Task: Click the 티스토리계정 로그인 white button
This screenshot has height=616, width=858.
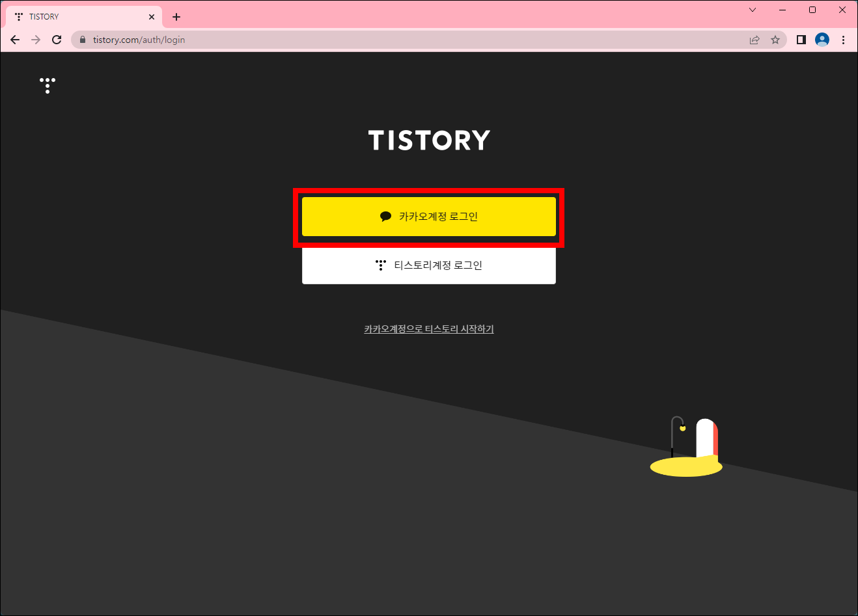Action: click(429, 265)
